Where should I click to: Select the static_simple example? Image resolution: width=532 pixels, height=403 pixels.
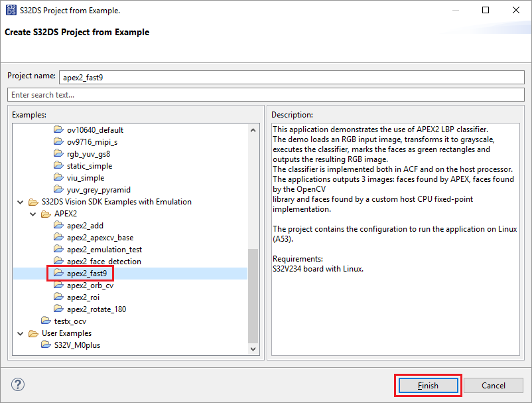click(x=90, y=166)
